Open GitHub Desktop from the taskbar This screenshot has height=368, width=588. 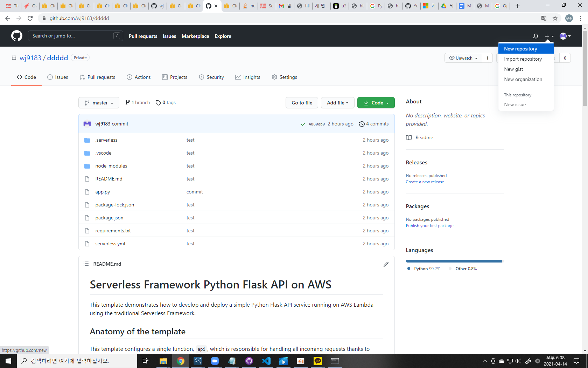pos(249,361)
